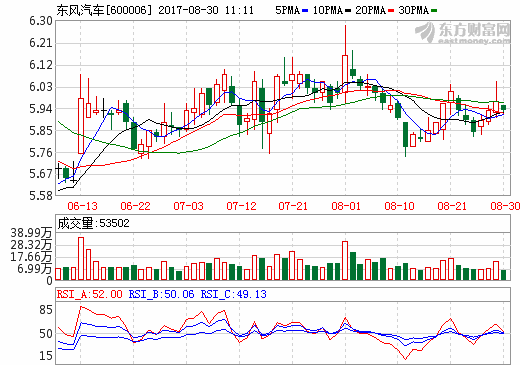Click the blue 5PMA color swatch
The height and width of the screenshot is (365, 520).
coord(305,11)
